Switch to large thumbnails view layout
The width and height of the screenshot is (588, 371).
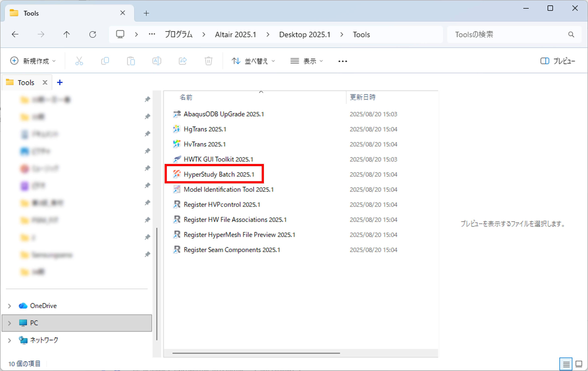point(579,364)
